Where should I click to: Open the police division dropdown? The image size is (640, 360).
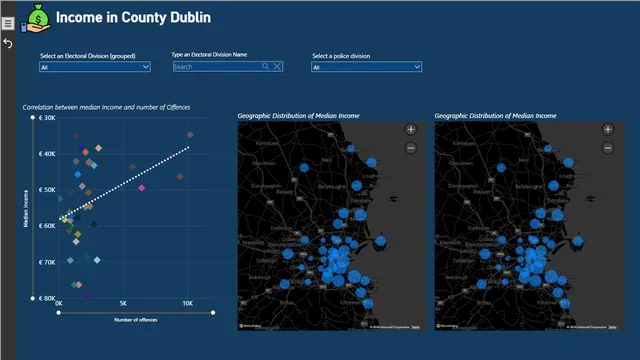pos(366,67)
